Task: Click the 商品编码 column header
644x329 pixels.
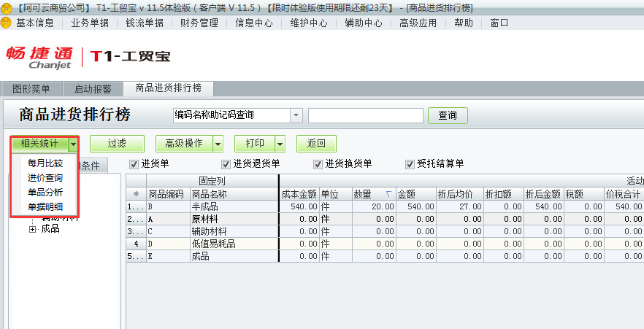Action: [x=169, y=195]
